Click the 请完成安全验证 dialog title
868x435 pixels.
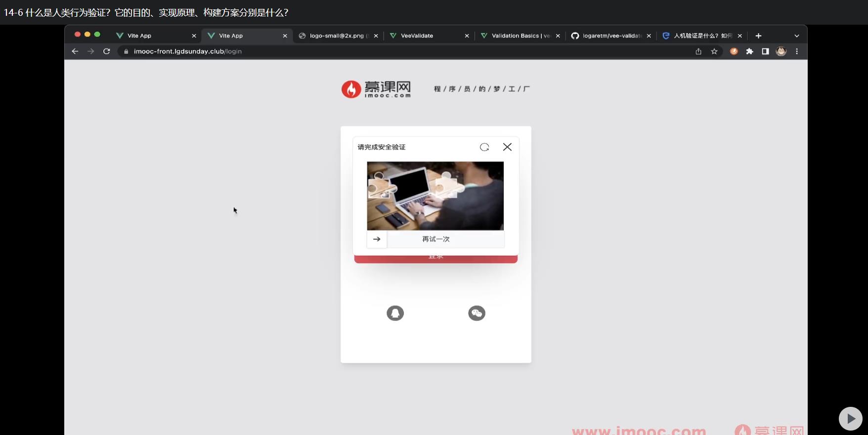tap(382, 147)
